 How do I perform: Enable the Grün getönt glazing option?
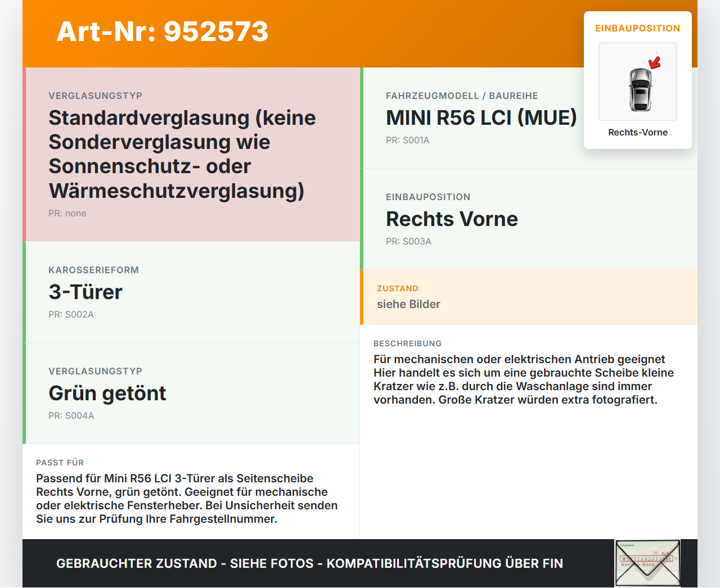[107, 393]
